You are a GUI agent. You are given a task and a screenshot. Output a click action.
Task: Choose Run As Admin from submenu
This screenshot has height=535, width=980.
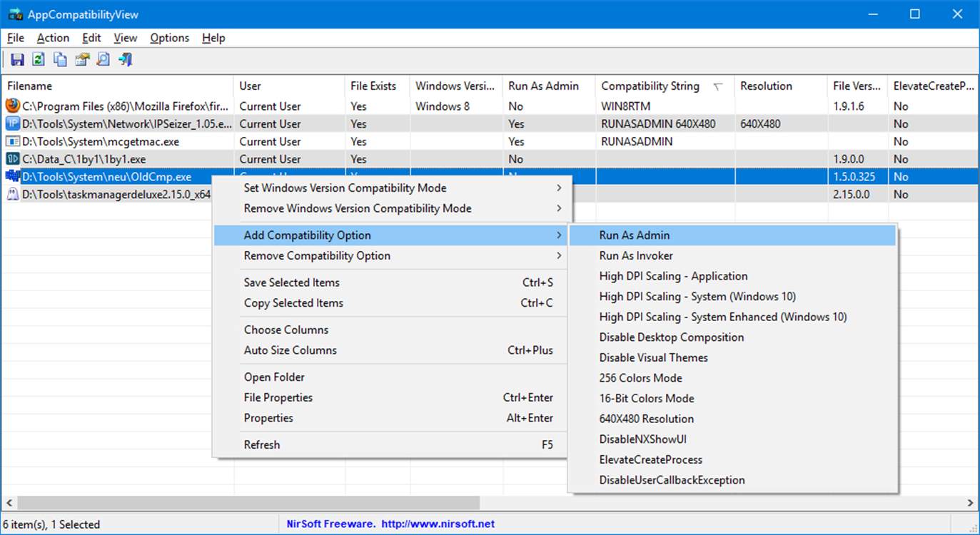click(x=732, y=235)
